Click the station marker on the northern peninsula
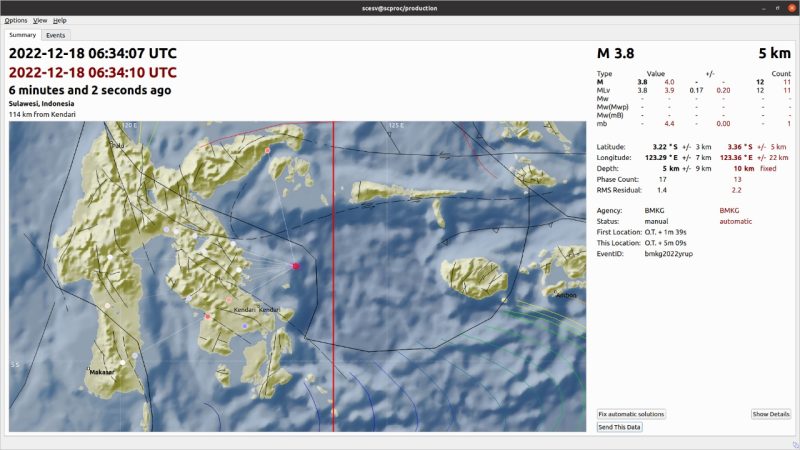The width and height of the screenshot is (800, 450). (268, 150)
